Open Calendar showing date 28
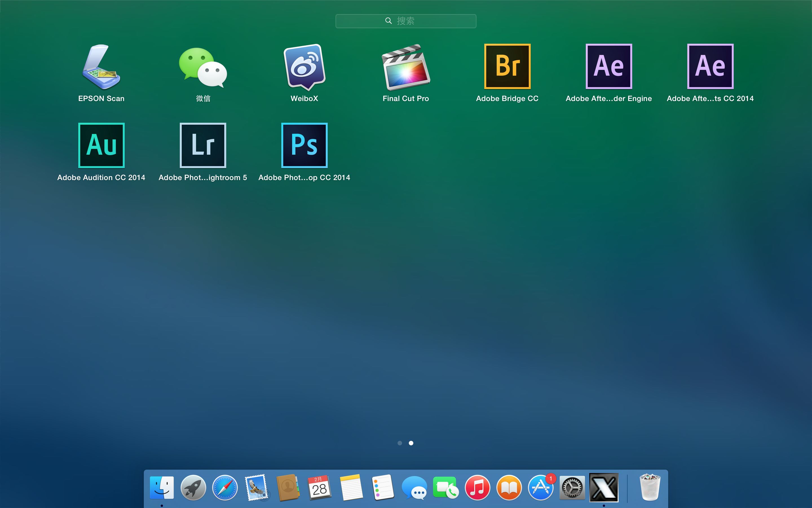The height and width of the screenshot is (508, 812). pos(319,488)
